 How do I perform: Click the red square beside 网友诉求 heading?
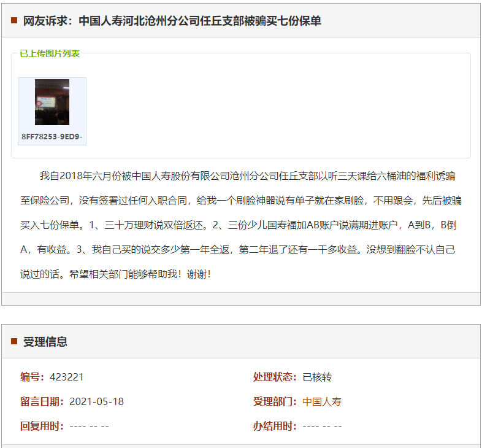(14, 20)
